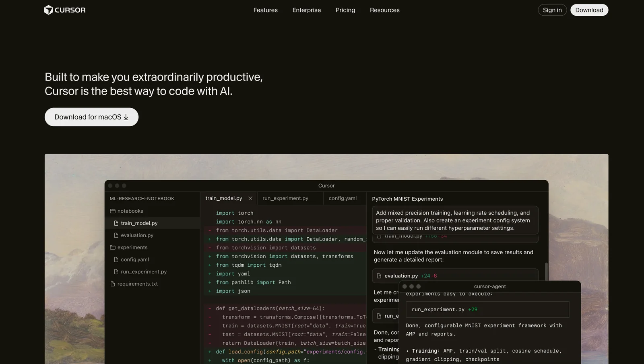644x364 pixels.
Task: Open the Resources navigation menu
Action: click(384, 10)
